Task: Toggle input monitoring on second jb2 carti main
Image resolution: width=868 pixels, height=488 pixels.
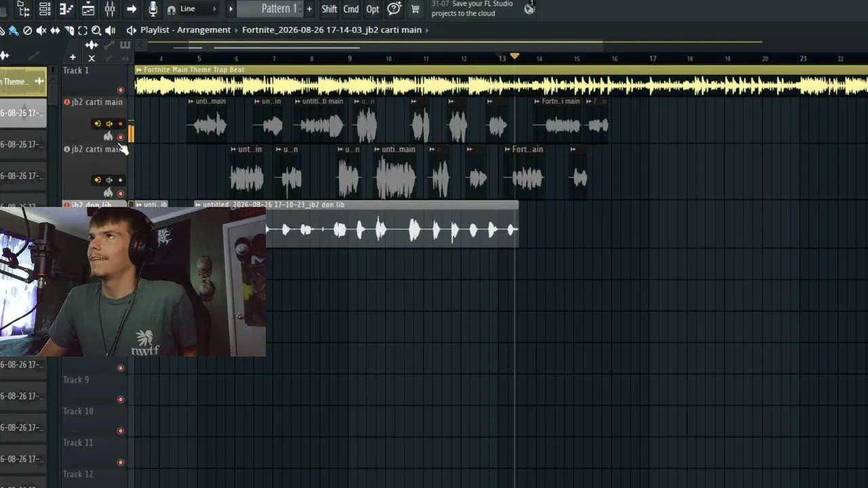Action: pyautogui.click(x=97, y=180)
